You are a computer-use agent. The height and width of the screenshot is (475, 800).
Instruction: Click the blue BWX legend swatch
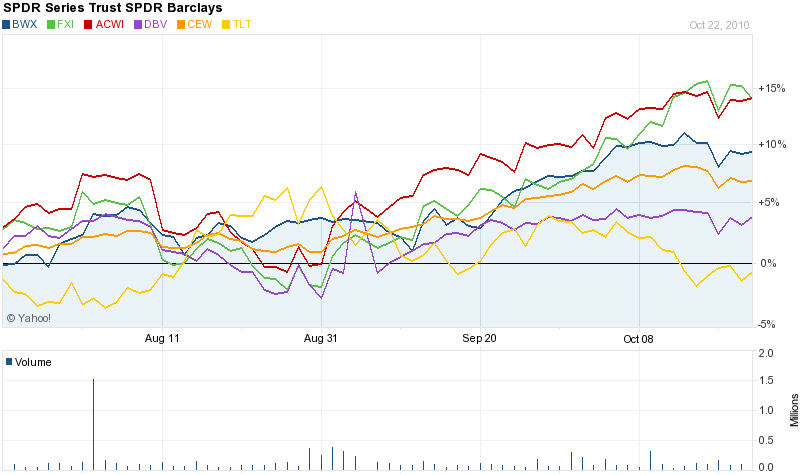[6, 24]
